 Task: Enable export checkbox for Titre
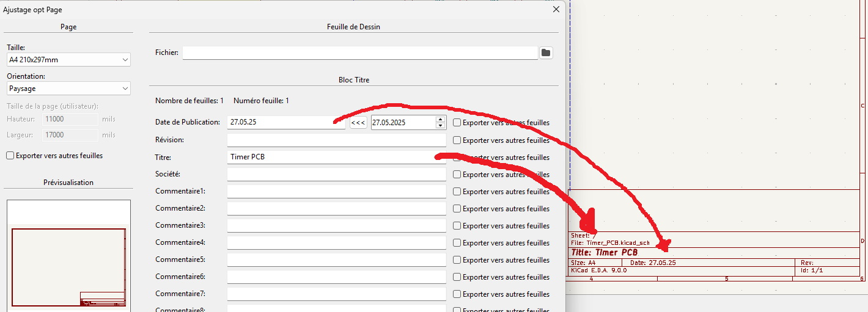[457, 158]
